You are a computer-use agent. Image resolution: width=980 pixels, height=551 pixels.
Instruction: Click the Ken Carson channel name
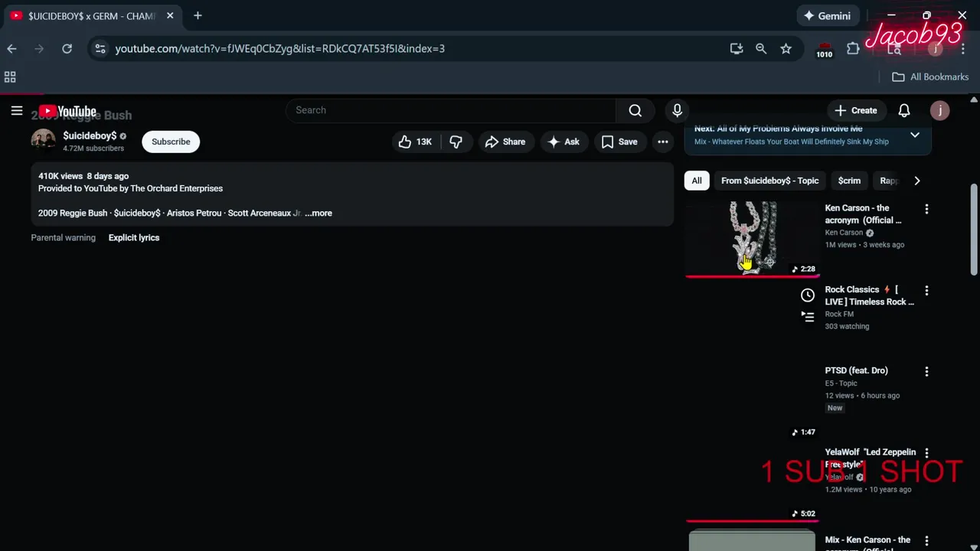(x=844, y=233)
